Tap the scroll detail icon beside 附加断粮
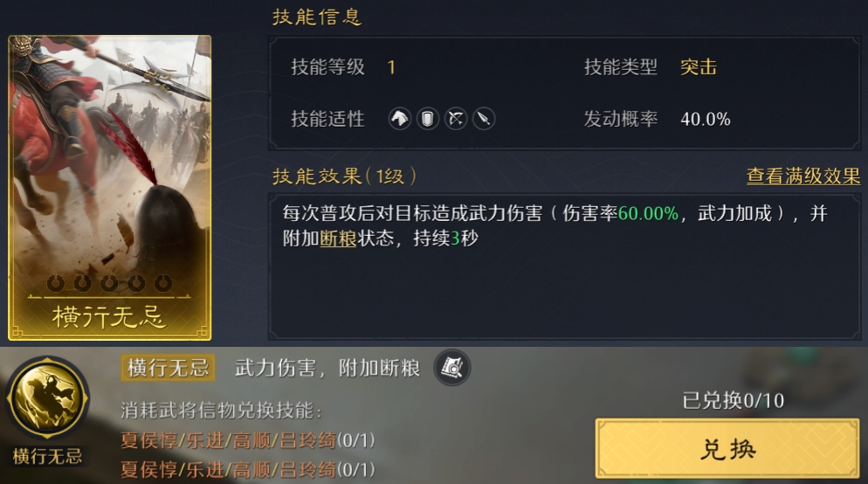868x484 pixels. point(452,368)
